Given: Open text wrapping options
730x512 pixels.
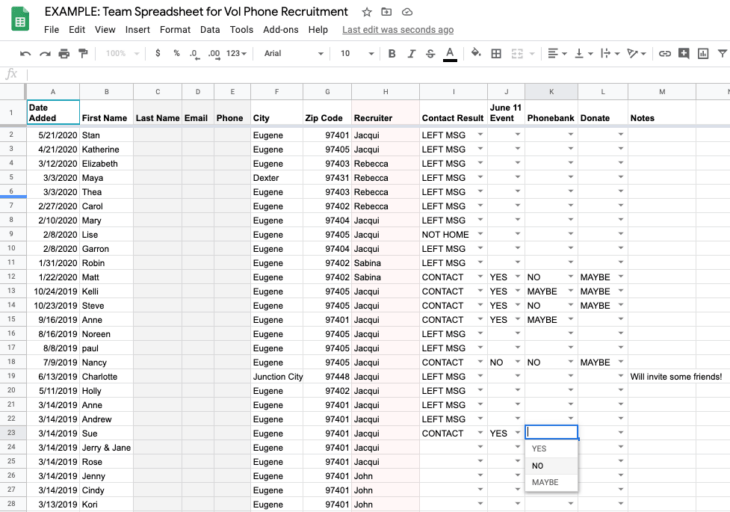Looking at the screenshot, I should (609, 54).
